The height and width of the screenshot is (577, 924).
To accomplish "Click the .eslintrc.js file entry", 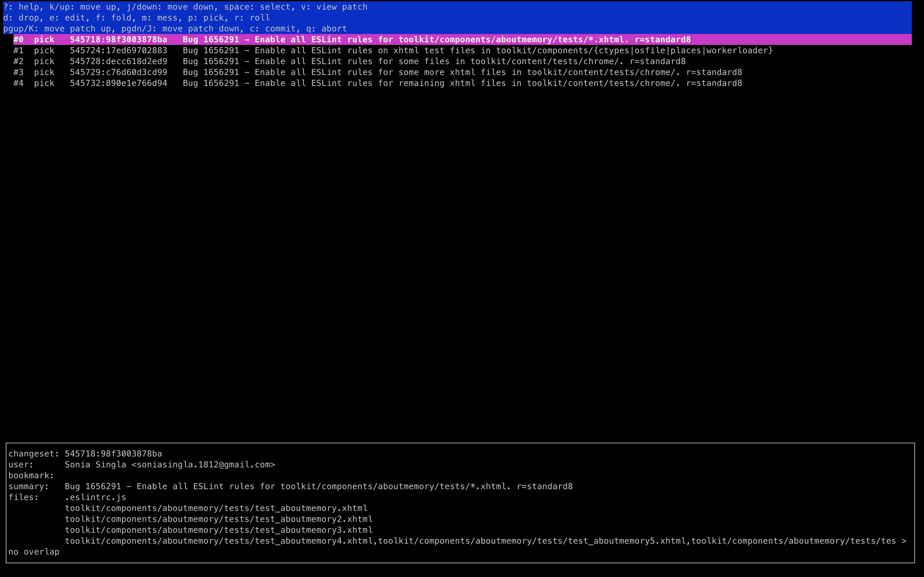I will point(95,498).
